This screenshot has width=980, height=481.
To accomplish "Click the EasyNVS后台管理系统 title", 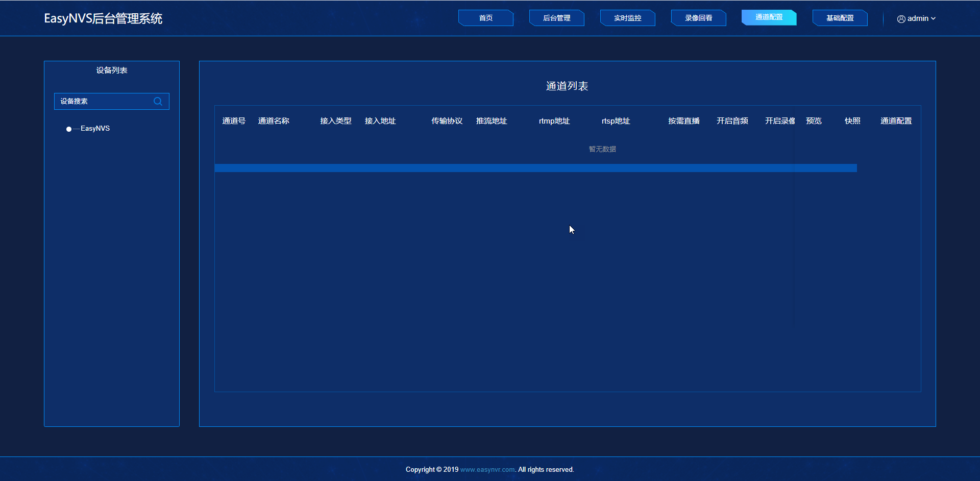I will tap(103, 18).
